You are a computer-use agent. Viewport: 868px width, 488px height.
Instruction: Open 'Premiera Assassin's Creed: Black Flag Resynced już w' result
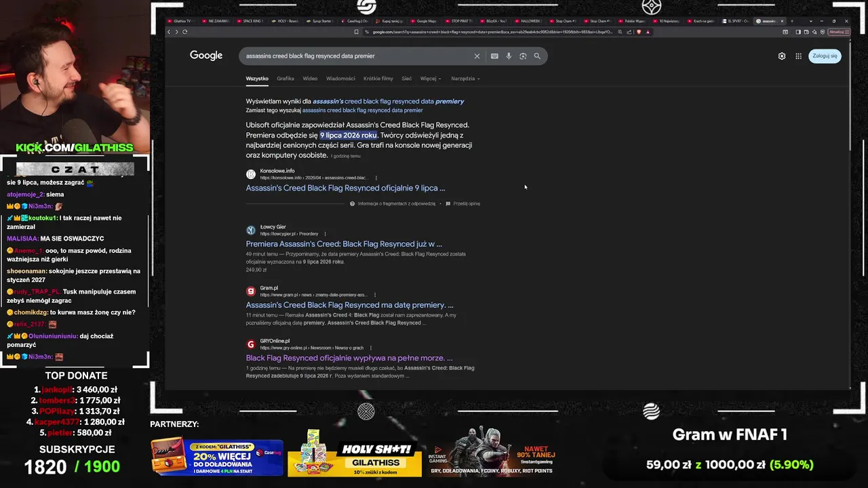344,244
